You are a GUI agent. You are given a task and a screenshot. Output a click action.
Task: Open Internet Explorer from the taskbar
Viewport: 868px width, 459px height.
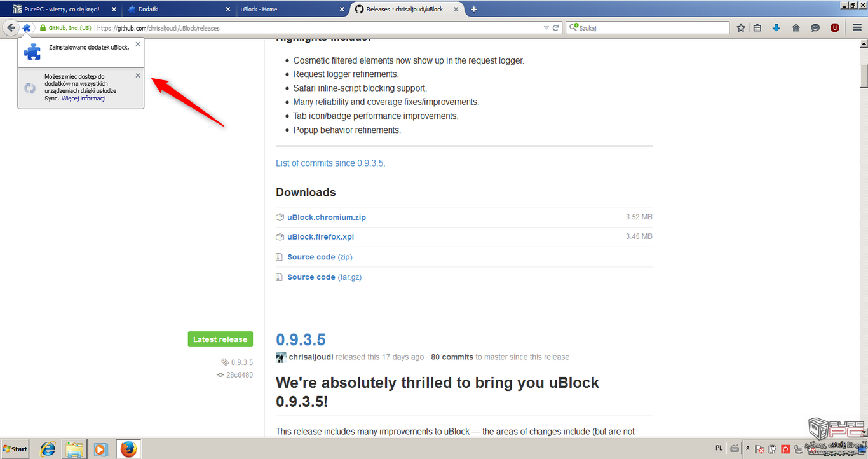[x=48, y=449]
